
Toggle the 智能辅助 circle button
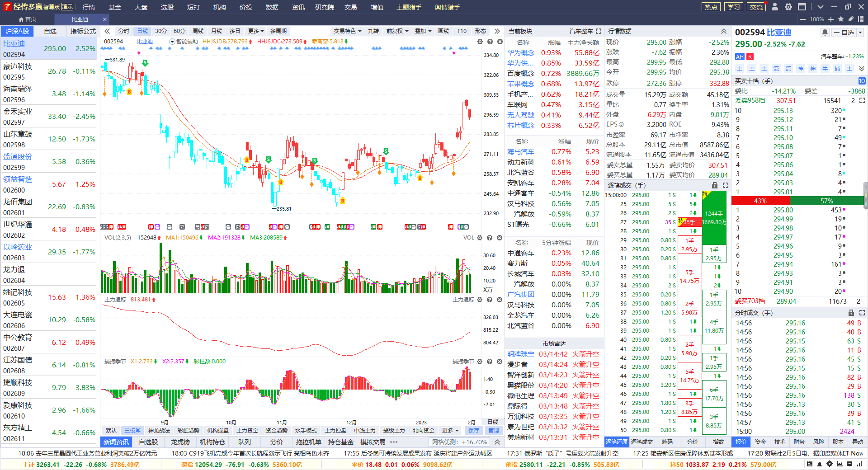pyautogui.click(x=172, y=42)
